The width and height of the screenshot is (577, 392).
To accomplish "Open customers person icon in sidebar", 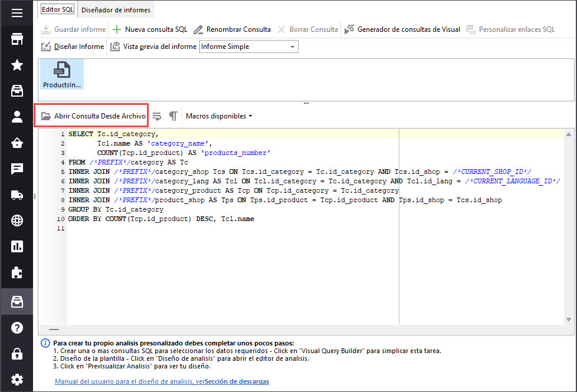I will click(17, 117).
